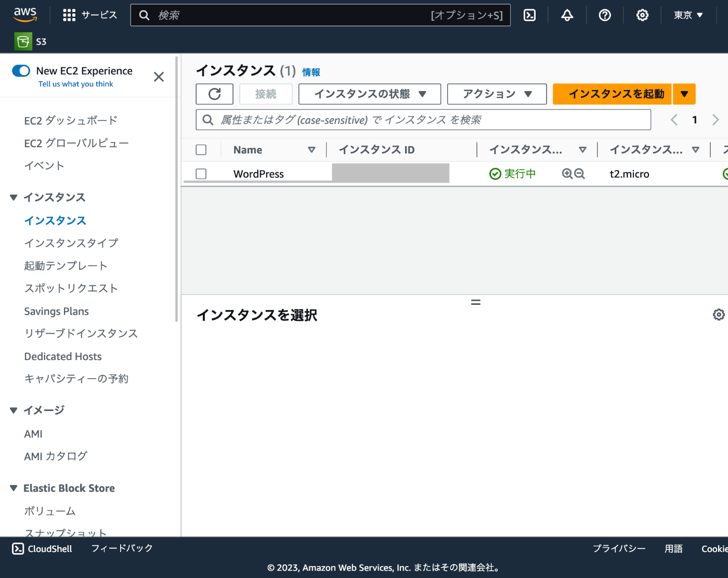Open the region selector 東京
The height and width of the screenshot is (578, 728).
(688, 15)
